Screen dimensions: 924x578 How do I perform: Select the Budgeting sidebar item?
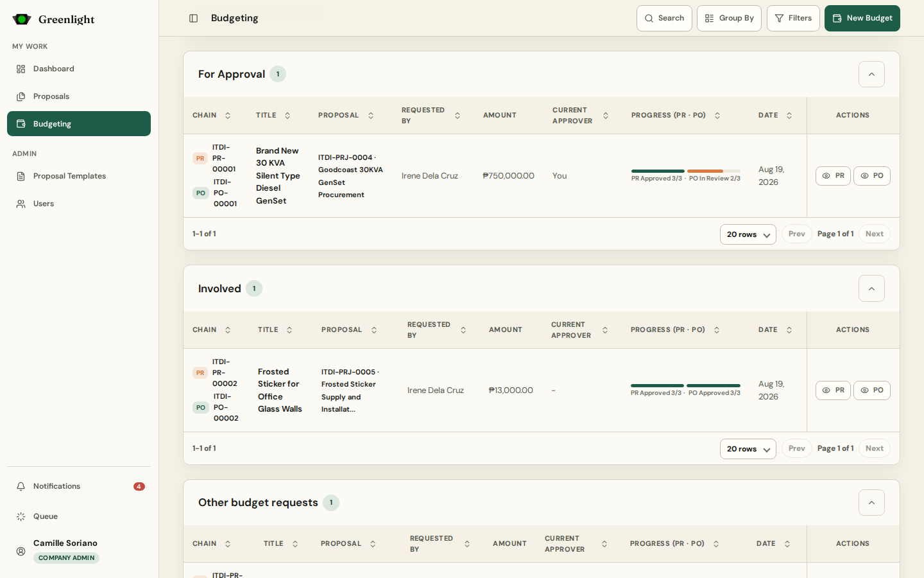pos(79,124)
